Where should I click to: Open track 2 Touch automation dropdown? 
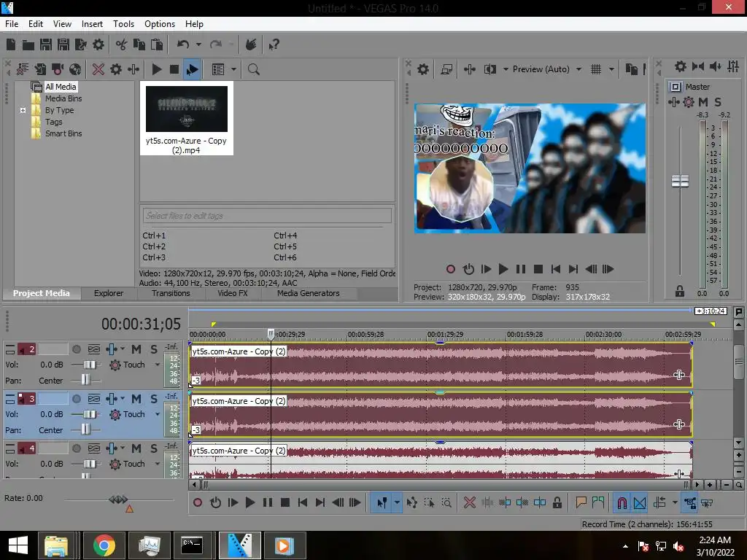click(x=158, y=365)
